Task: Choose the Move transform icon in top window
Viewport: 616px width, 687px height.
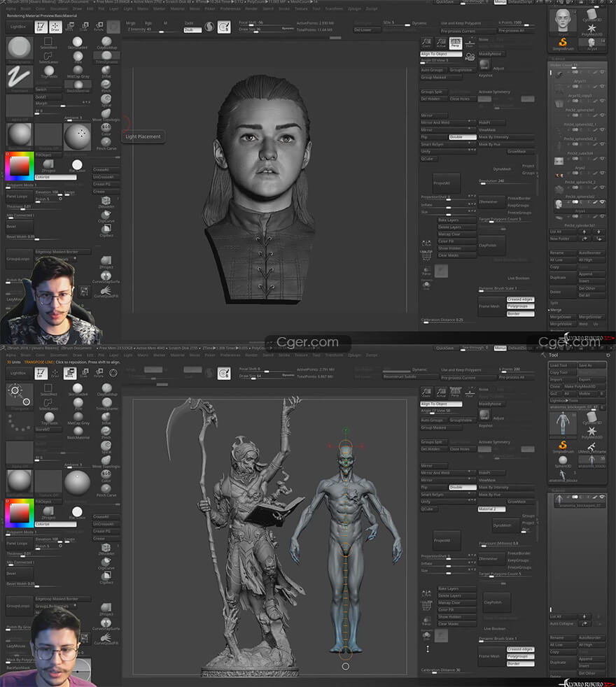Action: pos(70,27)
